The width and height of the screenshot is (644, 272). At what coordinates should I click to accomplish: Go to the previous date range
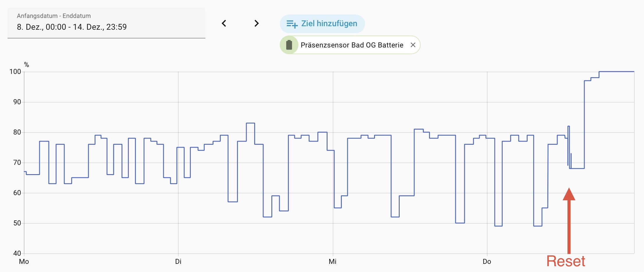224,23
